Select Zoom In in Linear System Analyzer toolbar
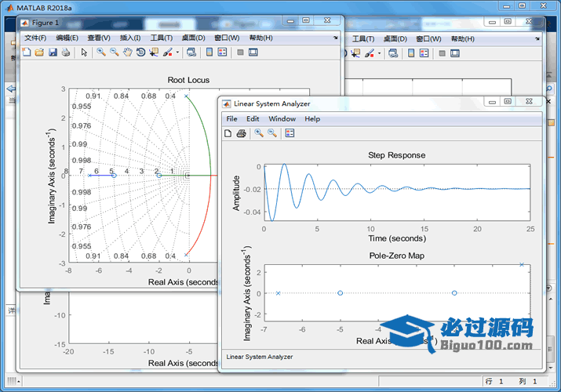Image resolution: width=561 pixels, height=392 pixels. [x=259, y=133]
